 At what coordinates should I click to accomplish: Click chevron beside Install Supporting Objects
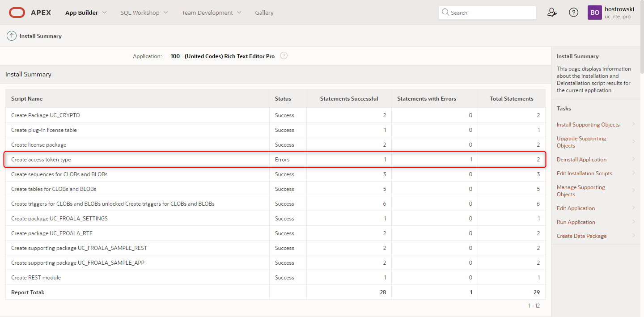[634, 124]
